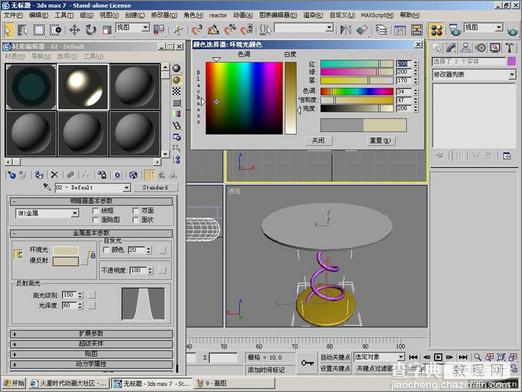Click the 关键点过滤器 button
The height and width of the screenshot is (392, 522).
pyautogui.click(x=373, y=368)
